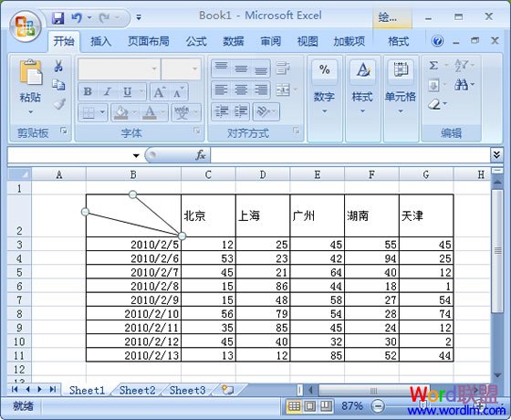
Task: Click the zoom out minus button
Action: pyautogui.click(x=378, y=406)
